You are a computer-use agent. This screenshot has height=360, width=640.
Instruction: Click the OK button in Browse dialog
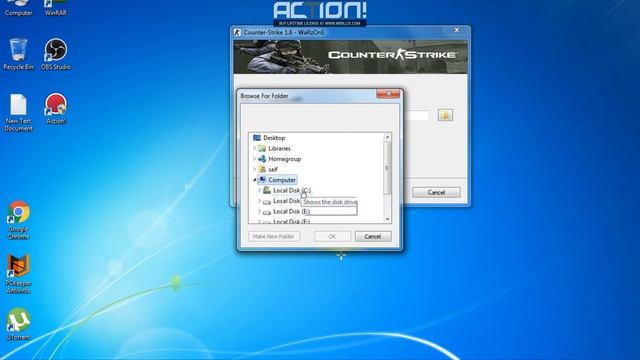tap(332, 236)
